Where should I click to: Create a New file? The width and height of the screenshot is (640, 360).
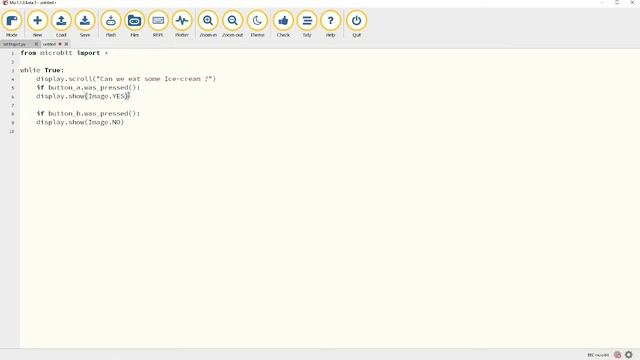(37, 24)
